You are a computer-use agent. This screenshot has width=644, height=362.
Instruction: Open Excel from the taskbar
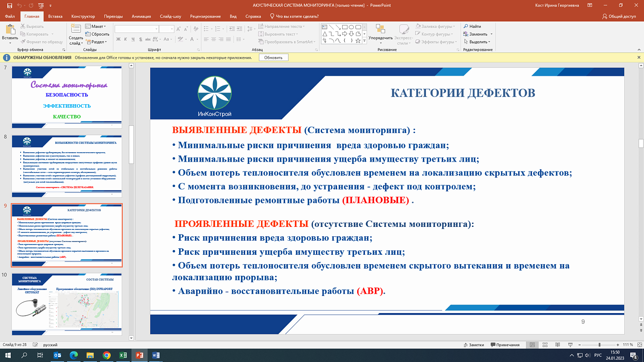123,355
